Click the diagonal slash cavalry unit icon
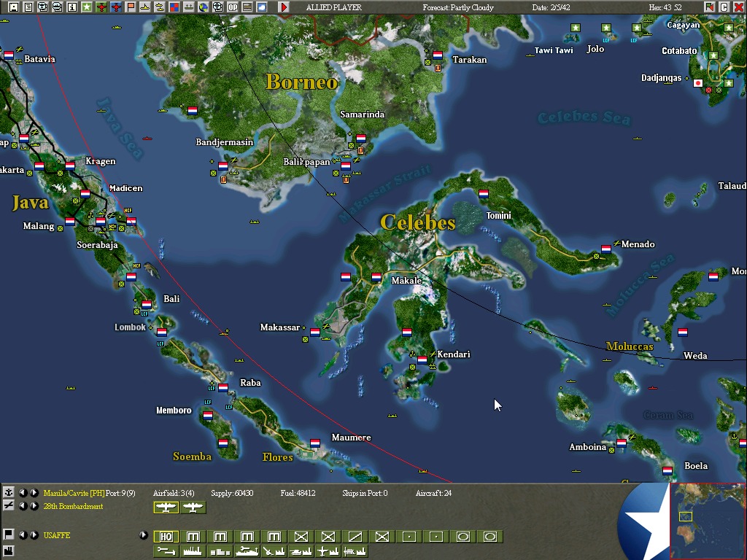The width and height of the screenshot is (747, 560). point(355,537)
